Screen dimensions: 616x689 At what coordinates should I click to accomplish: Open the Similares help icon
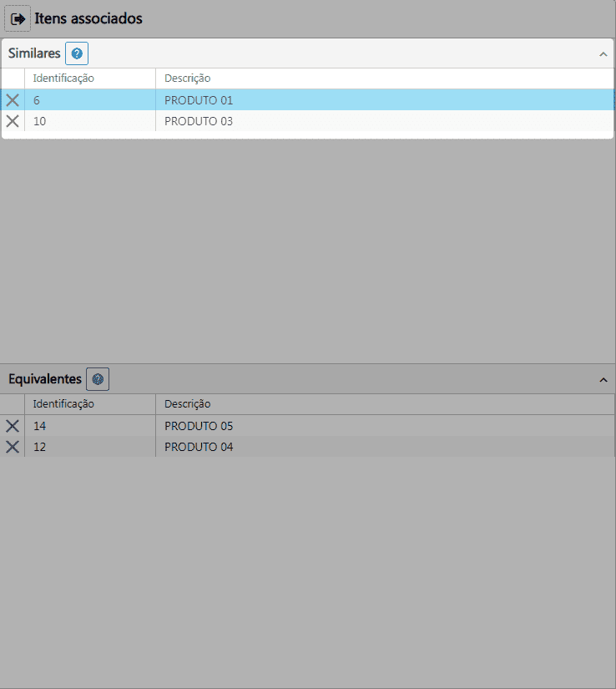coord(77,53)
